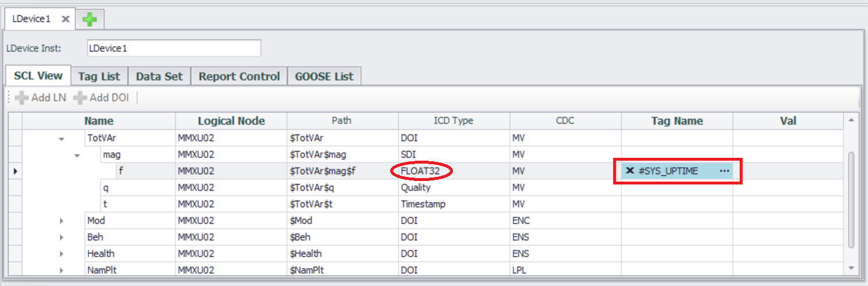Clear the #SYS_UPTIME tag with X icon

(630, 171)
